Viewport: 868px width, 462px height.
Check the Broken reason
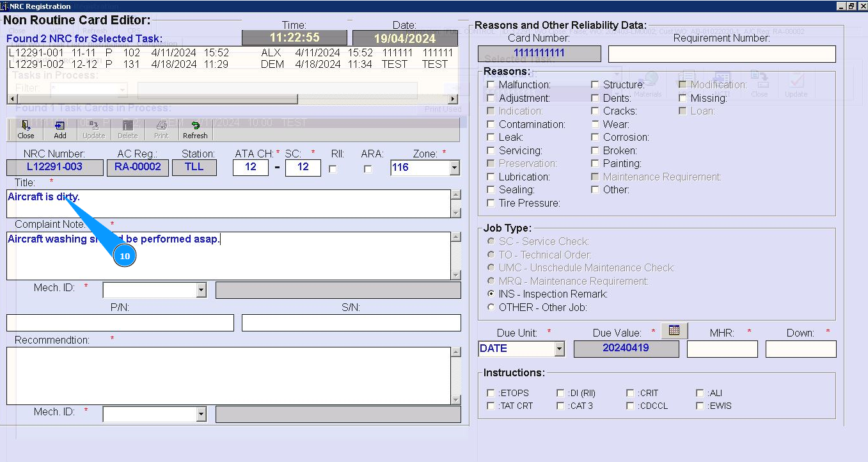tap(595, 150)
